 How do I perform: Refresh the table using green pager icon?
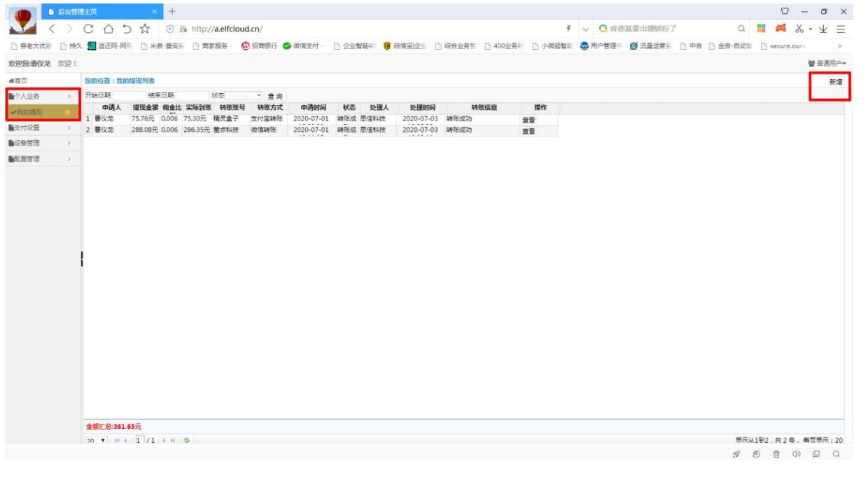point(187,440)
